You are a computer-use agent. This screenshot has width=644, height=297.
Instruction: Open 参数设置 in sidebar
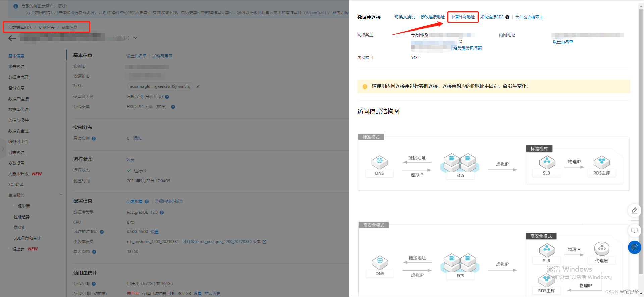(x=16, y=163)
